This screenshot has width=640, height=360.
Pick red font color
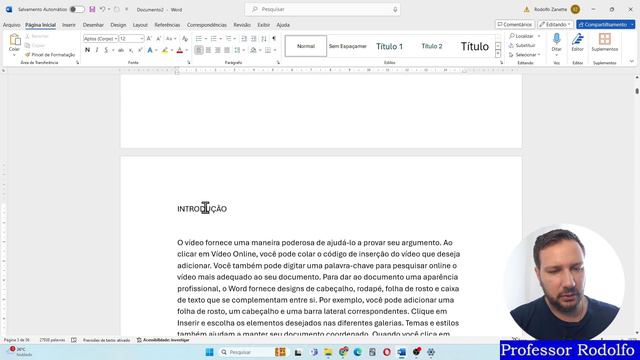coord(180,50)
